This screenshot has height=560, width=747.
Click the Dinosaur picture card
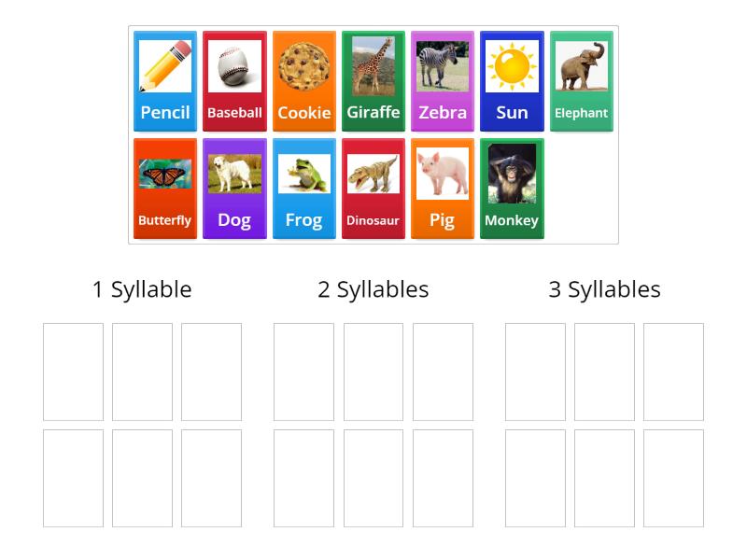(373, 187)
